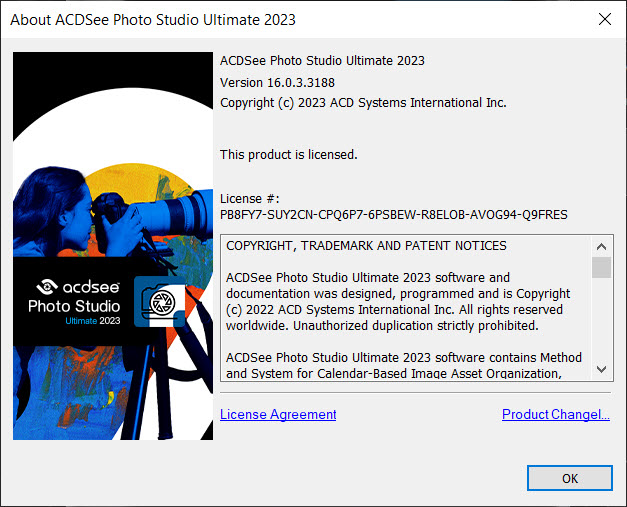Click the dialog title bar text
The image size is (627, 507).
click(x=154, y=19)
